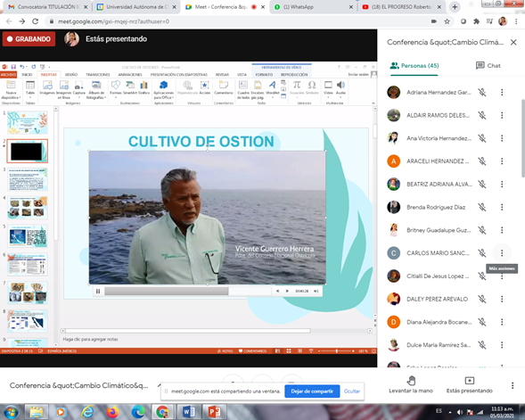Click the Ocultar link in sharing bar

[352, 391]
